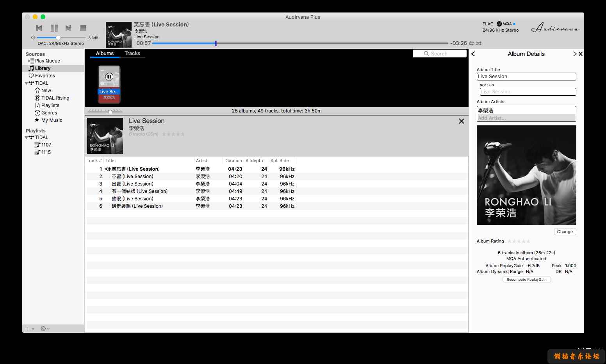This screenshot has height=364, width=606.
Task: Set Album Rating stars in details panel
Action: click(x=519, y=241)
